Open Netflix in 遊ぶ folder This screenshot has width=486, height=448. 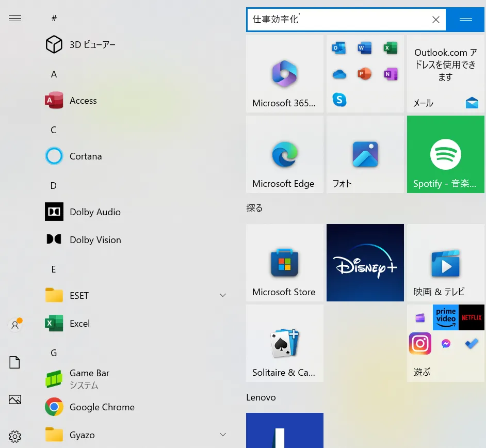472,317
